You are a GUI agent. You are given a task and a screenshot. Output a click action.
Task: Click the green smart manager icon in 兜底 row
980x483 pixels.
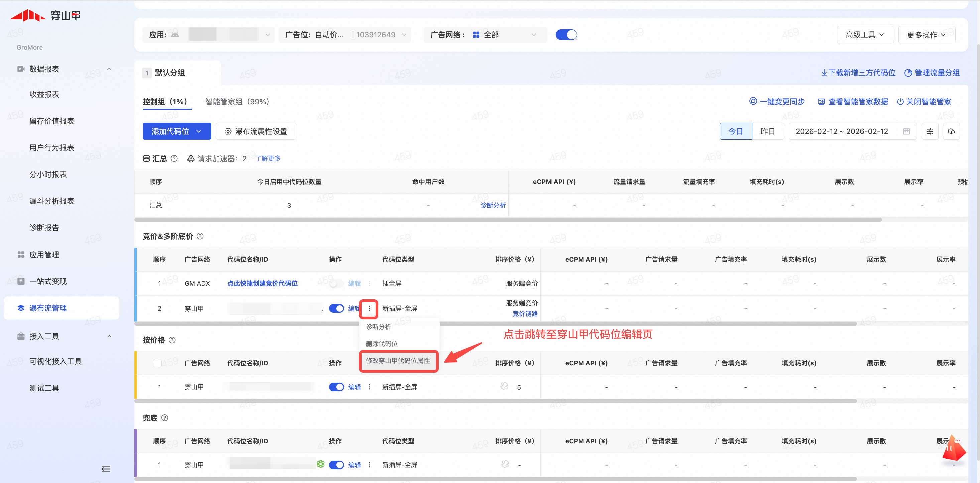[320, 464]
